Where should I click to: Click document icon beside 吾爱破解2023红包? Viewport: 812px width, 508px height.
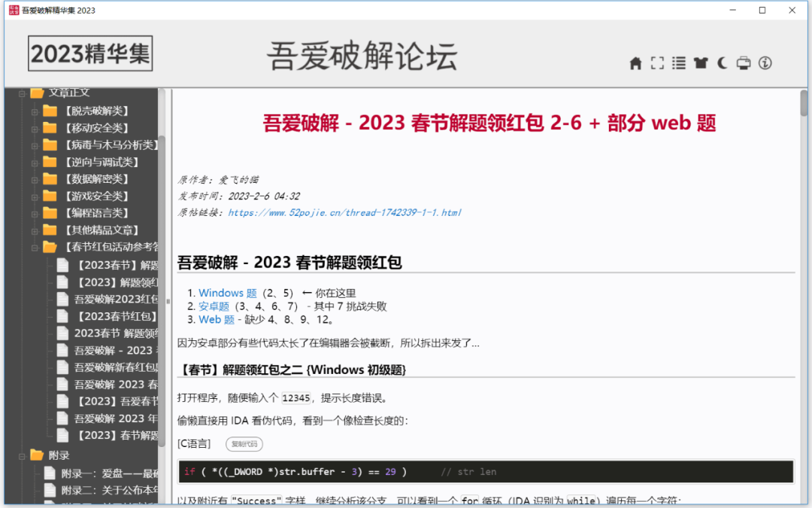click(62, 299)
